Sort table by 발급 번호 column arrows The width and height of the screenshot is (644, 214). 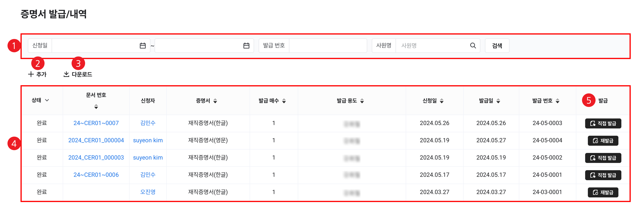[x=558, y=101]
